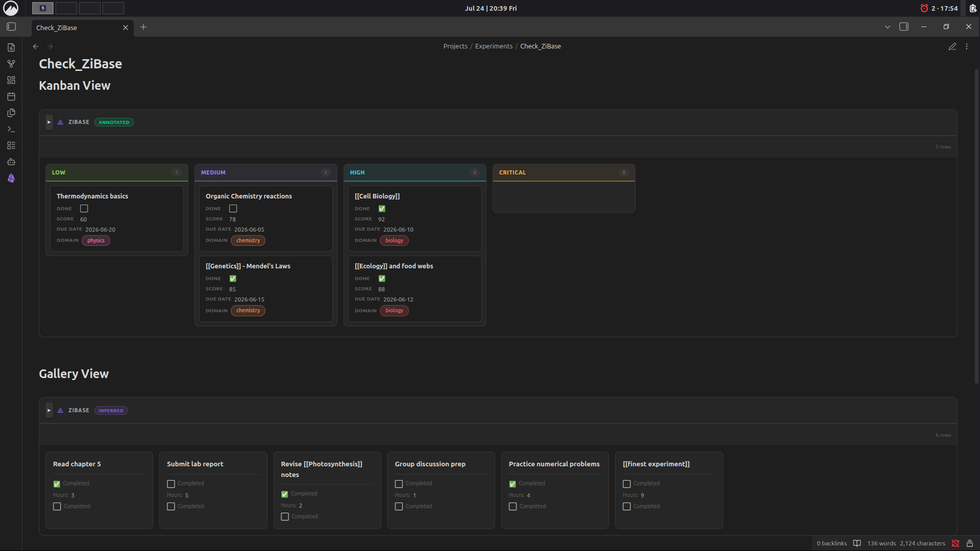Navigate back with the left arrow
Screen dimensions: 980x551
click(x=36, y=46)
